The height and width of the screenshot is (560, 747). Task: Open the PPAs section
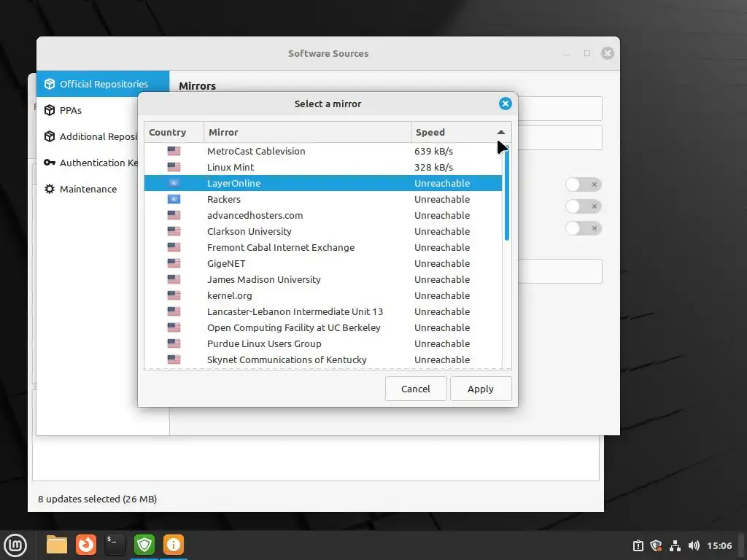click(x=88, y=110)
